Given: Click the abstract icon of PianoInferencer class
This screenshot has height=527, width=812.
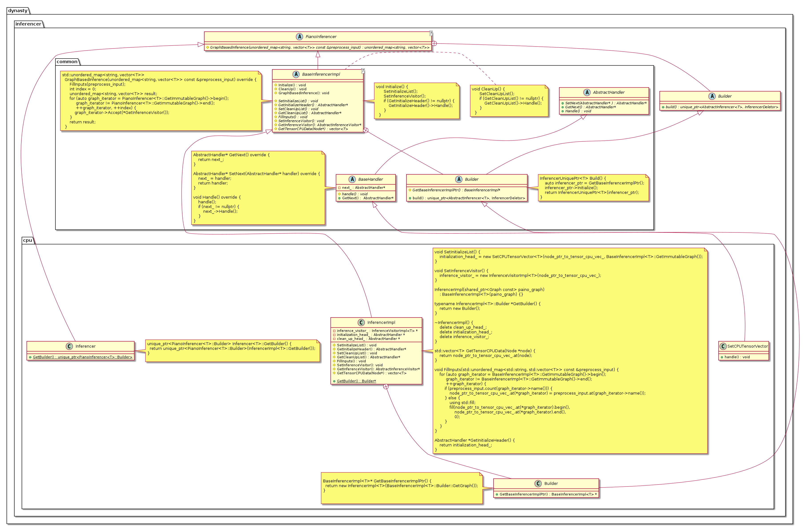Looking at the screenshot, I should pos(299,36).
